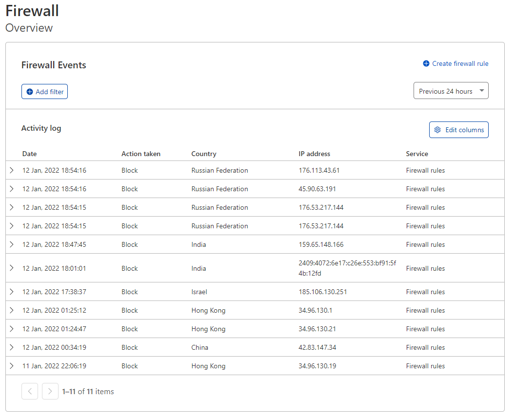Click the Date column header

29,154
